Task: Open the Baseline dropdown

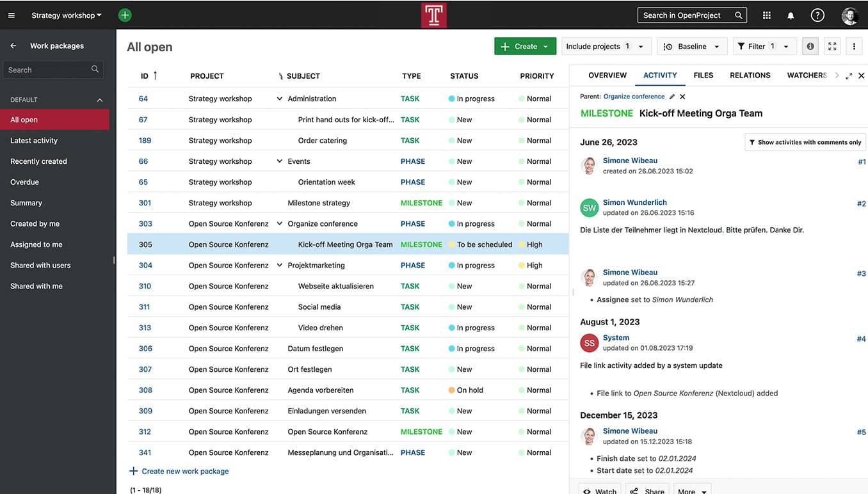Action: point(692,46)
